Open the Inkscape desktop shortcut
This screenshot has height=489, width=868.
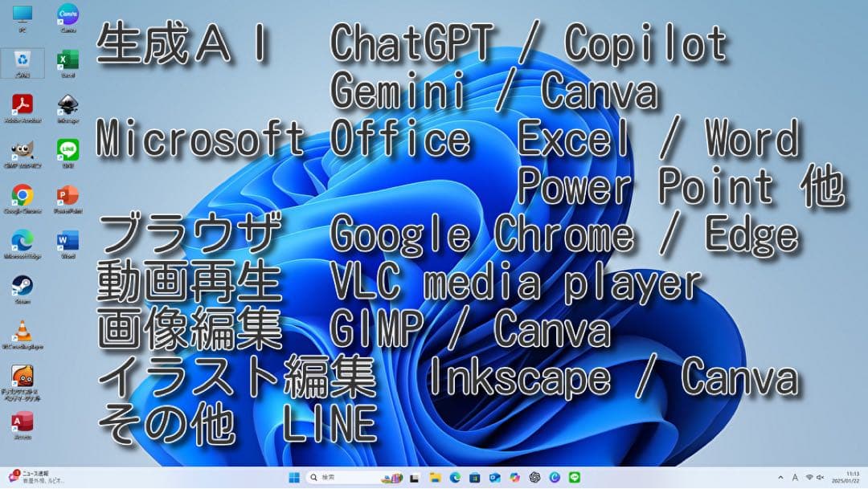tap(68, 104)
